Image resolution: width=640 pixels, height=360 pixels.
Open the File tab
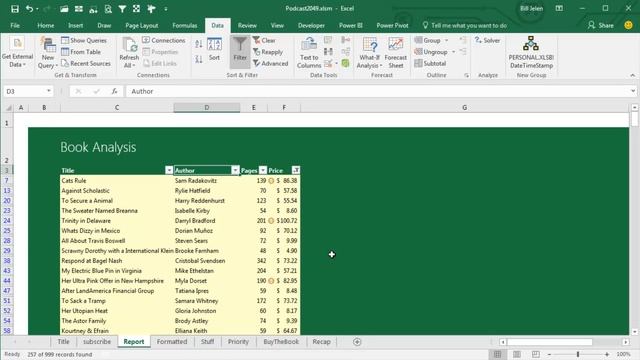click(x=15, y=25)
